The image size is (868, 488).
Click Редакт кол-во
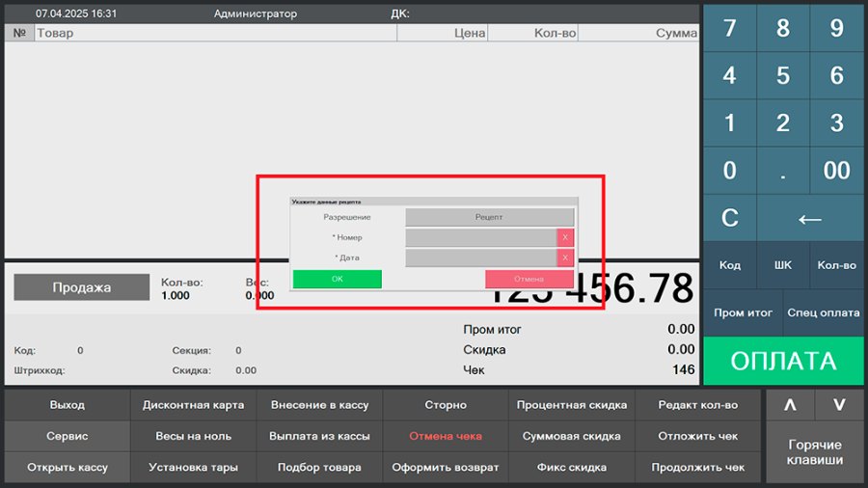point(698,405)
